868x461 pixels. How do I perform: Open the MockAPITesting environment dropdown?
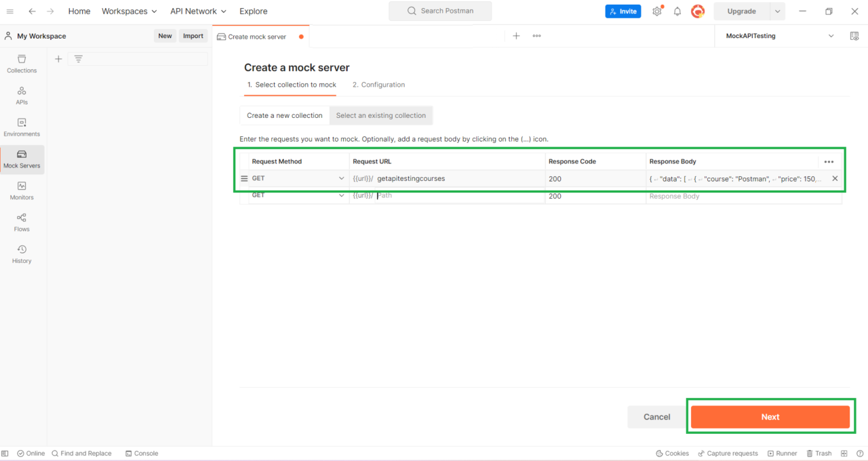(x=778, y=35)
